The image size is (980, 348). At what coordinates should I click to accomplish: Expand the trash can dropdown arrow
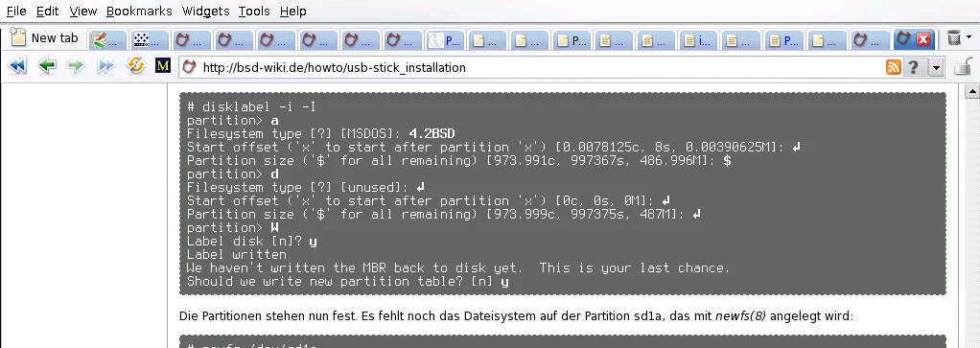point(968,37)
